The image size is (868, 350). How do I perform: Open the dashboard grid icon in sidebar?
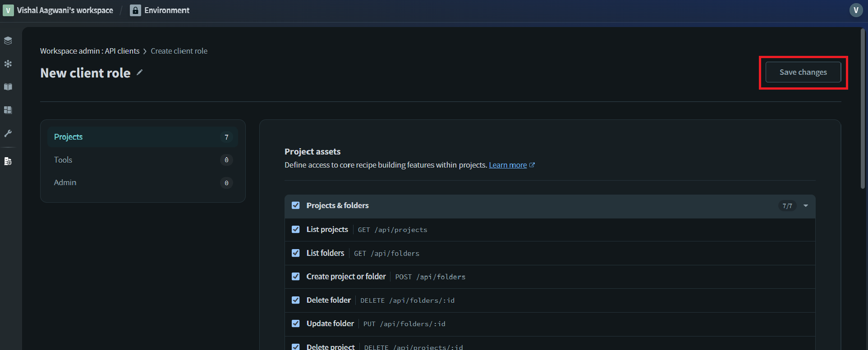tap(8, 110)
